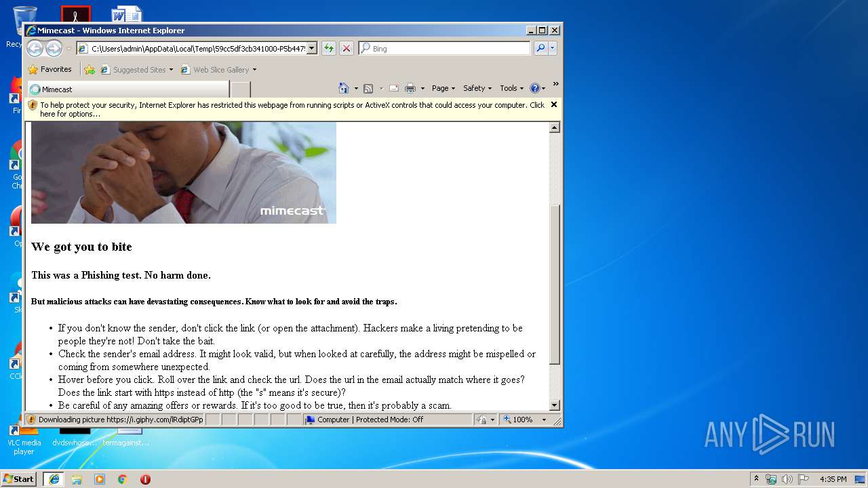Select the Recycle Bin desktop icon
868x488 pixels.
point(24,27)
